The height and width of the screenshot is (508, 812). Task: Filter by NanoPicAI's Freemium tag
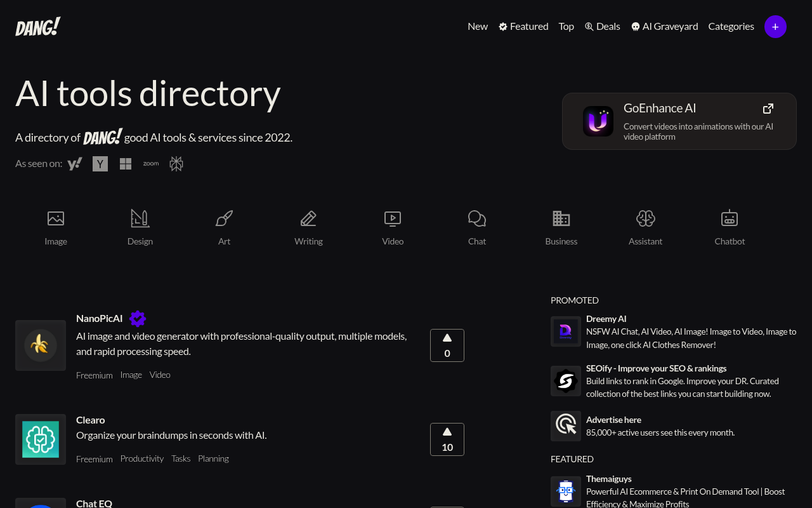95,375
